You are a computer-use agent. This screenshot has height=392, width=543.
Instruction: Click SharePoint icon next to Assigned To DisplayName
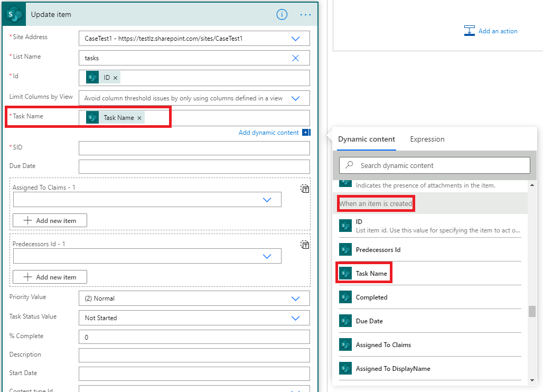coord(345,368)
